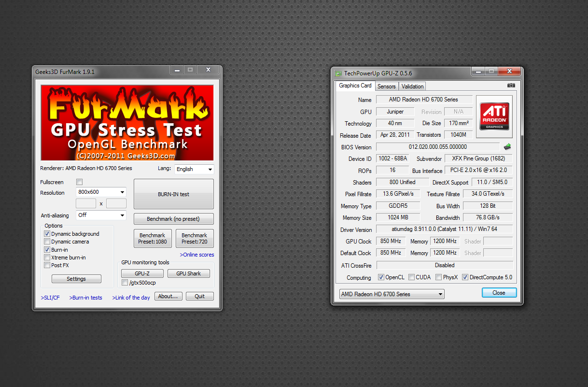Screen dimensions: 588x387
Task: Toggle the PhysX checkbox in GPU-Z
Action: [x=439, y=277]
